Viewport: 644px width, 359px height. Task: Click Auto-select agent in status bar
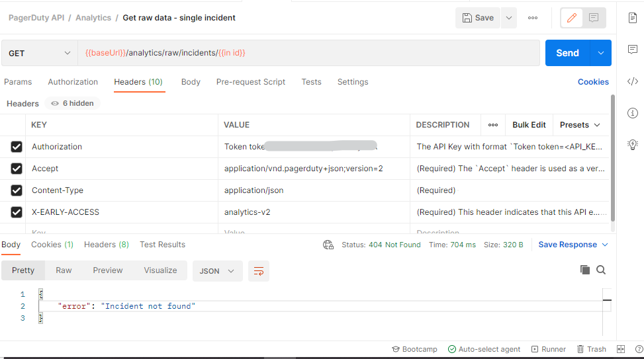[484, 349]
